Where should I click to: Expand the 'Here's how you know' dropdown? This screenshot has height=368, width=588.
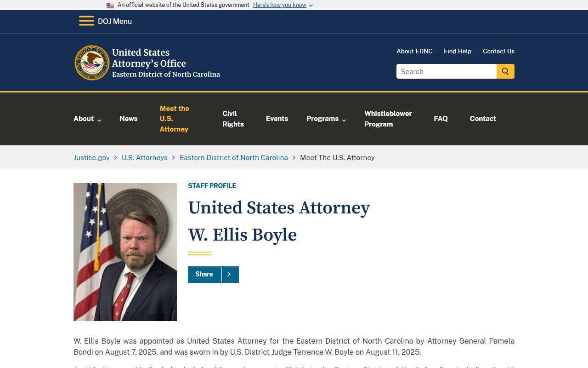click(283, 5)
